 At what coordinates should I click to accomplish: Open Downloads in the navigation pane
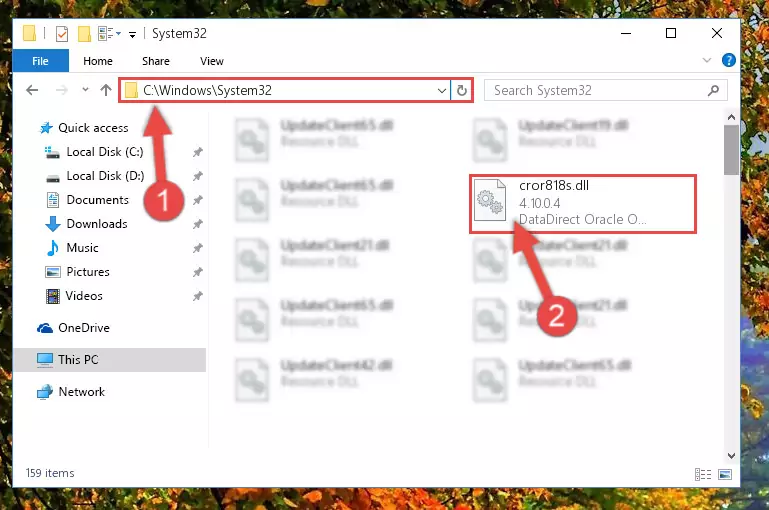[86, 224]
